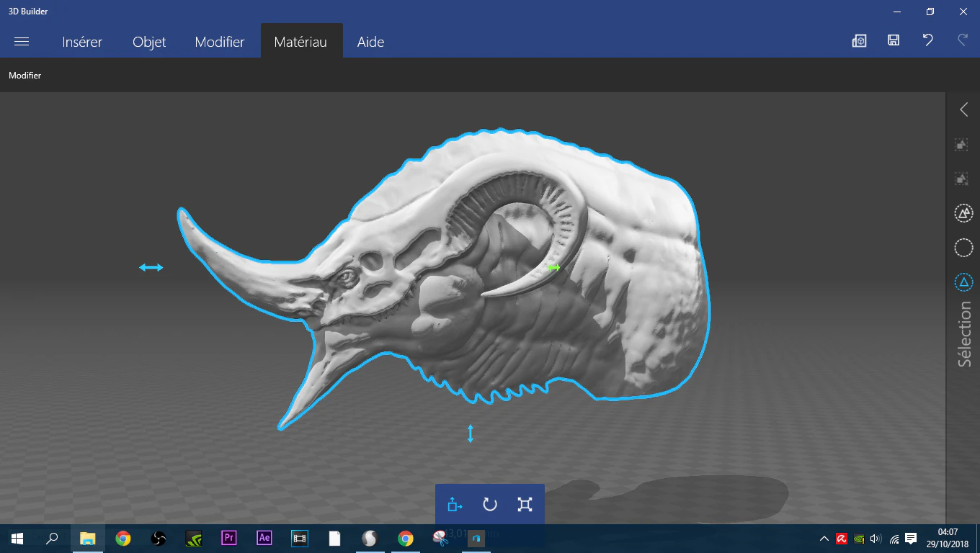This screenshot has height=553, width=980.
Task: Open the Insérer tab
Action: 82,42
